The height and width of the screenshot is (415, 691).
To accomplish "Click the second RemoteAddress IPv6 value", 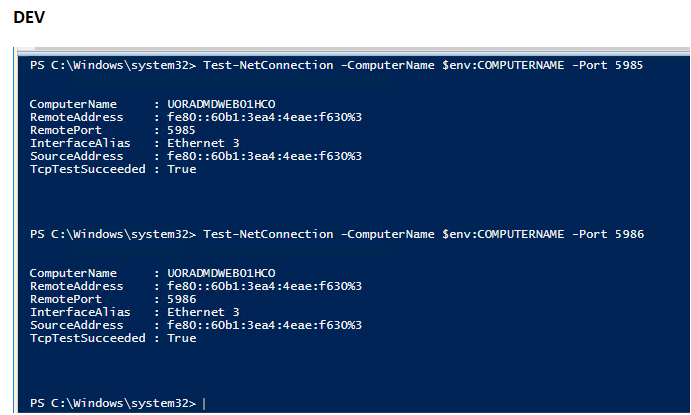I will tap(264, 286).
